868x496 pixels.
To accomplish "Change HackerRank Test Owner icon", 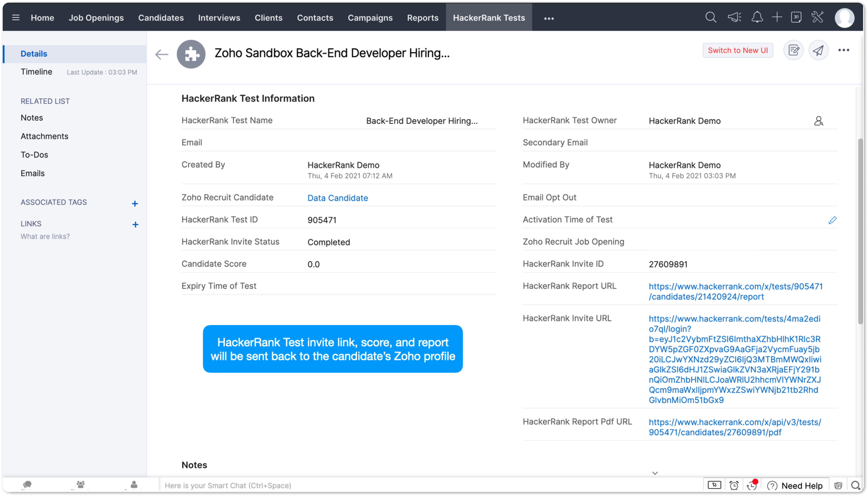I will coord(818,121).
